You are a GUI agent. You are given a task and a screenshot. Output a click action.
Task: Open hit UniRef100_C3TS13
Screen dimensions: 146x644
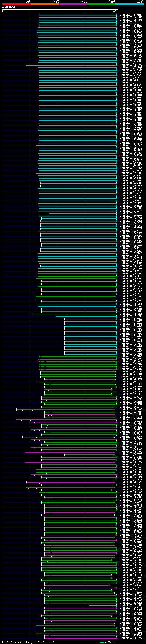click(131, 22)
